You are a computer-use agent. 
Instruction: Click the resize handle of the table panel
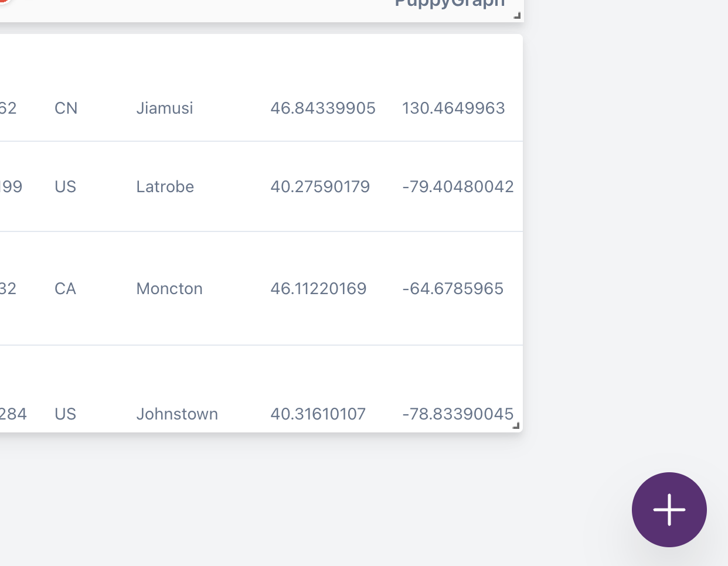[x=516, y=426]
